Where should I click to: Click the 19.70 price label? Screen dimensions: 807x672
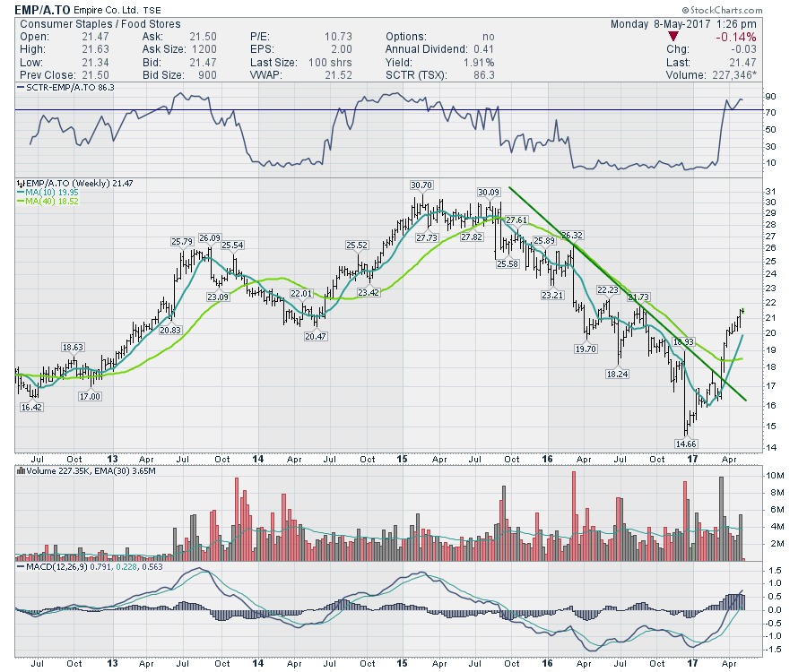(x=586, y=349)
